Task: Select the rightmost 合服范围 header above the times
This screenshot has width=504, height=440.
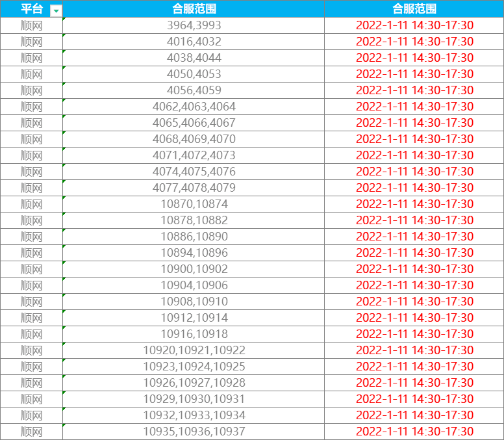Action: [x=414, y=9]
